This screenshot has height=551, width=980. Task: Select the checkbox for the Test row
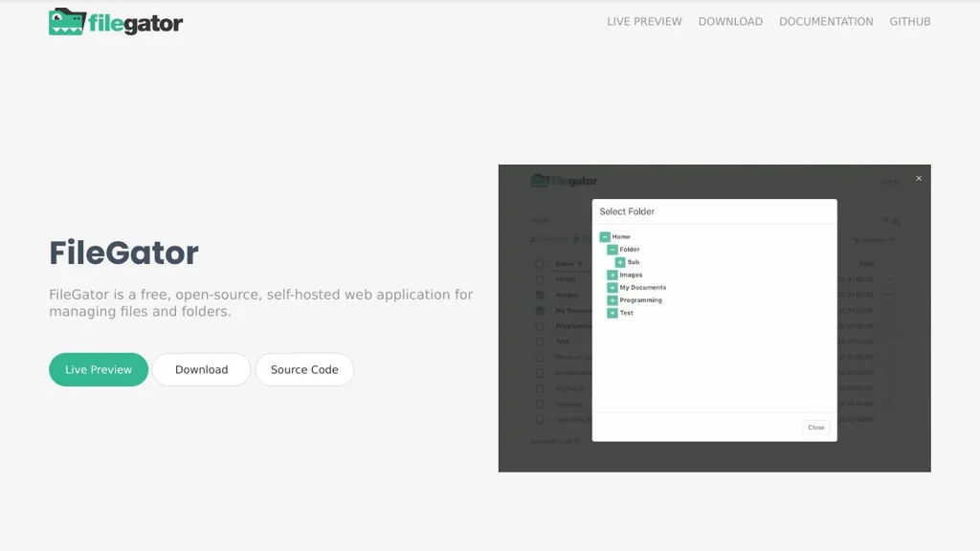[540, 341]
